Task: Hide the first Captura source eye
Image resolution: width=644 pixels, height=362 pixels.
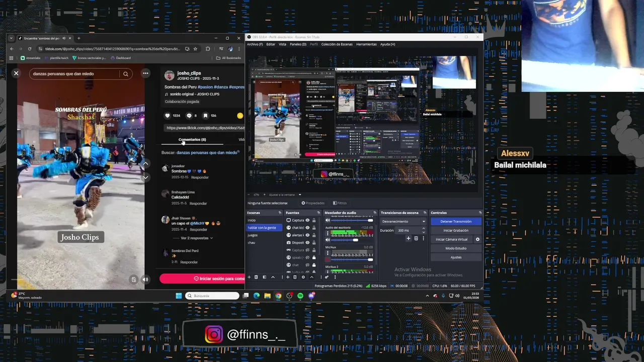Action: (x=307, y=220)
